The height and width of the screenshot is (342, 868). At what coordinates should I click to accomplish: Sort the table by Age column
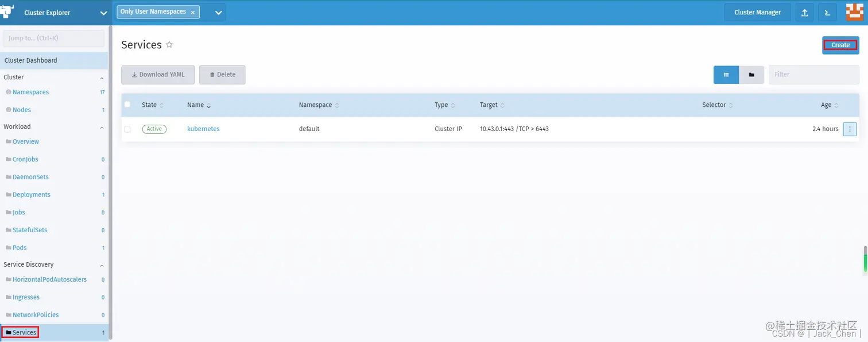[x=830, y=105]
